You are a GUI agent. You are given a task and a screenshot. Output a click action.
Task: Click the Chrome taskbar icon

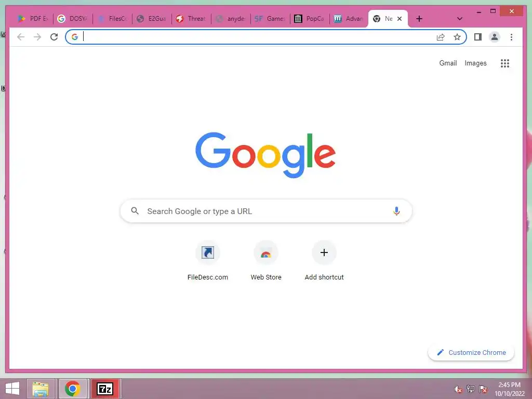73,389
